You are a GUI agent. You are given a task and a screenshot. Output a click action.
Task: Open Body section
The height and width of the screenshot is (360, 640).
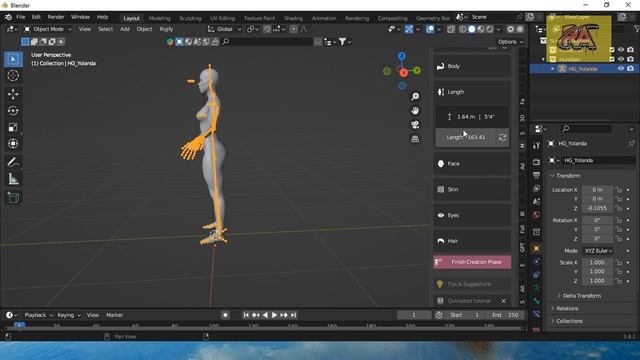[x=472, y=66]
